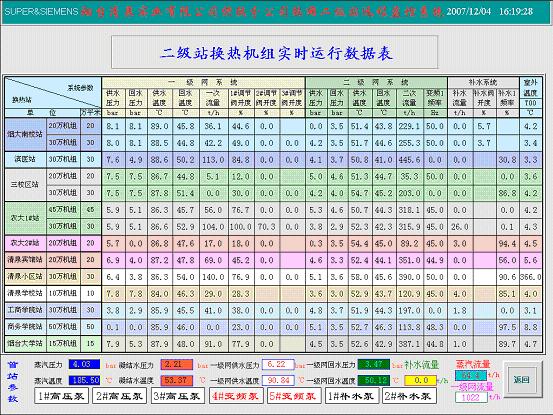
Task: Select the 1#高压泵 pump button
Action: 62,396
